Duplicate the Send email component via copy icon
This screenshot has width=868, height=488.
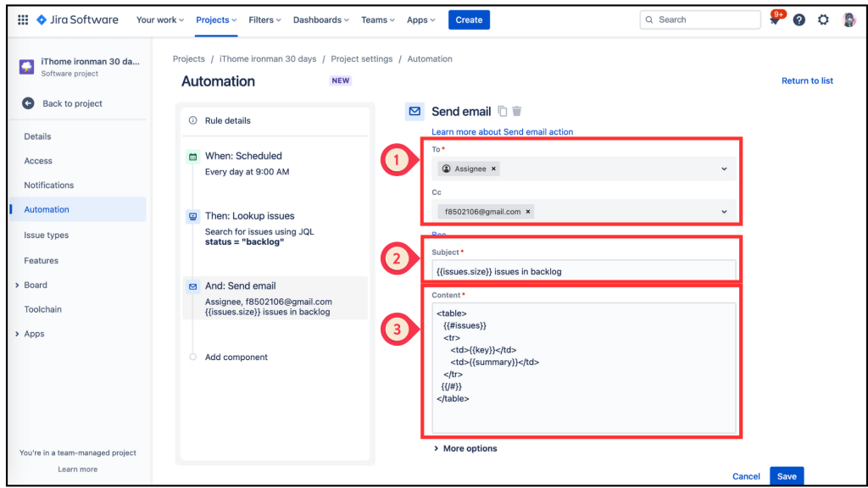pyautogui.click(x=502, y=111)
